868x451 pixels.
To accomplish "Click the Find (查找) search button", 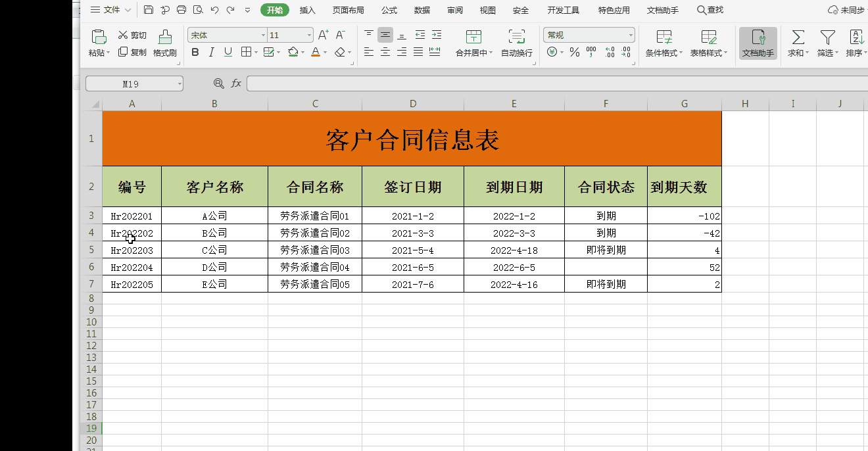I will tap(710, 10).
